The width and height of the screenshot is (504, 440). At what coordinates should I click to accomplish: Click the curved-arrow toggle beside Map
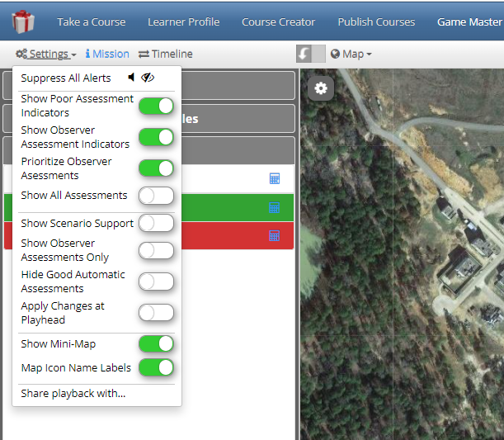(x=310, y=54)
